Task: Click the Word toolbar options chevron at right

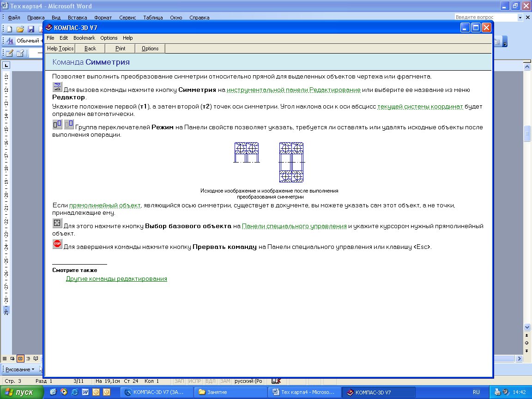Action: 505,42
